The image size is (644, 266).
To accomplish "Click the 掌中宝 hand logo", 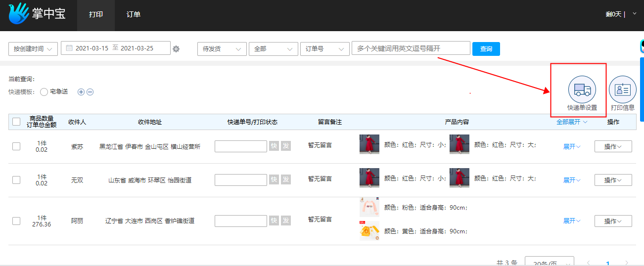I will point(18,14).
